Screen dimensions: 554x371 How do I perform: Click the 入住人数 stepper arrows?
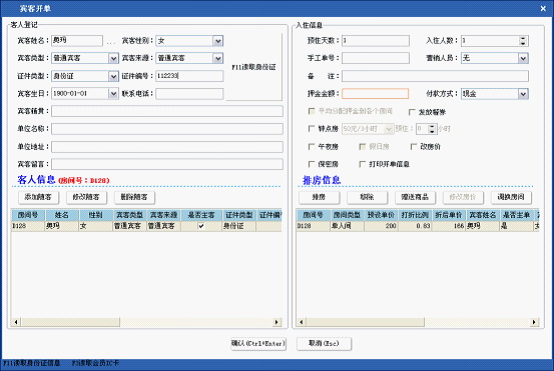point(523,41)
